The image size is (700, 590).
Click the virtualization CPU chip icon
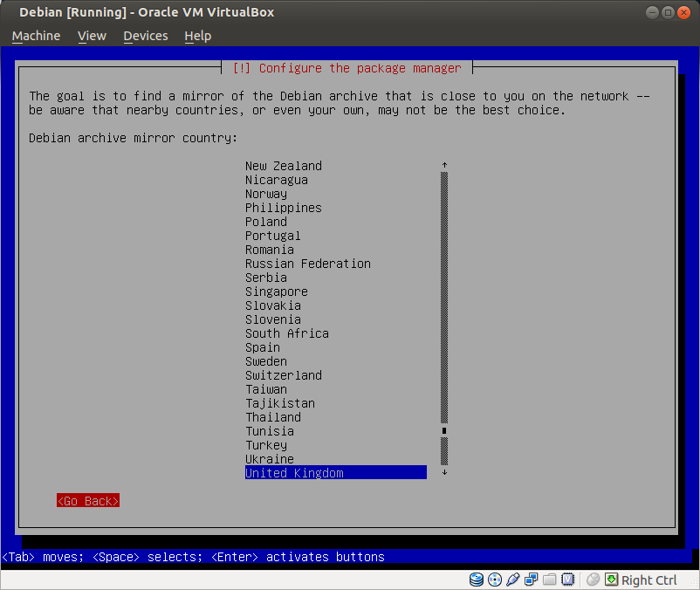[567, 580]
